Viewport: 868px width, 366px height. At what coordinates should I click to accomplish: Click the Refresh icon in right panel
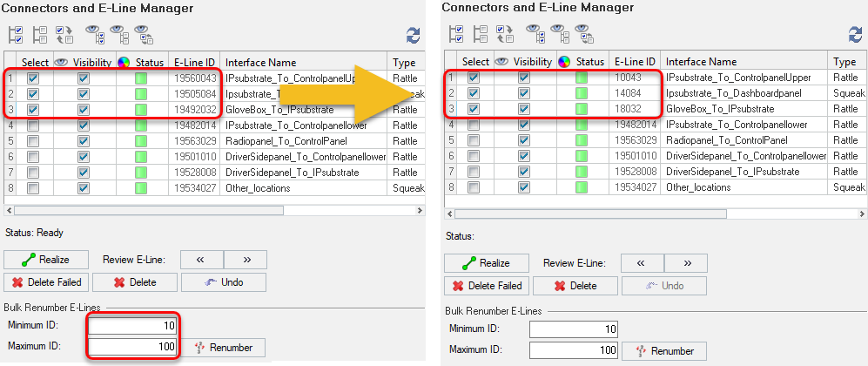pyautogui.click(x=855, y=34)
